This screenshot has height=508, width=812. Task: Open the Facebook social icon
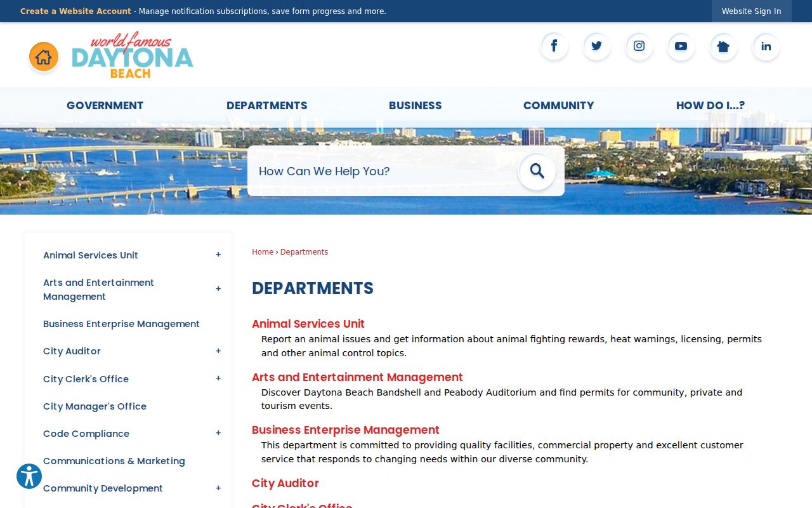554,46
